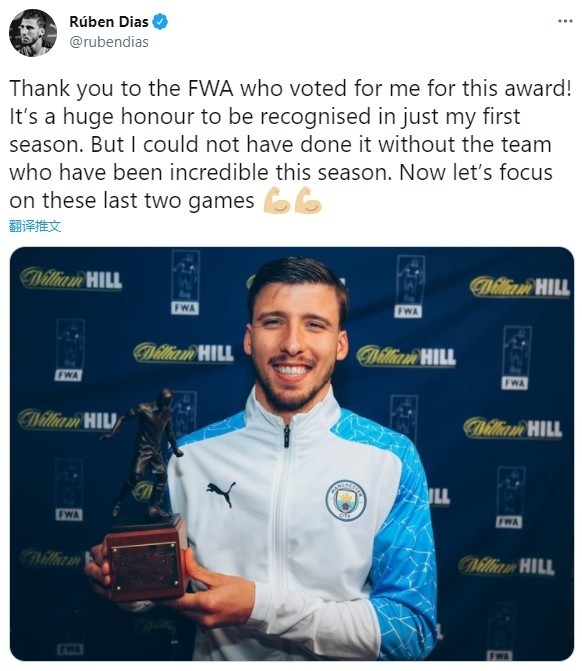This screenshot has height=671, width=582.
Task: Click the second flexed biceps emoji
Action: coord(307,200)
